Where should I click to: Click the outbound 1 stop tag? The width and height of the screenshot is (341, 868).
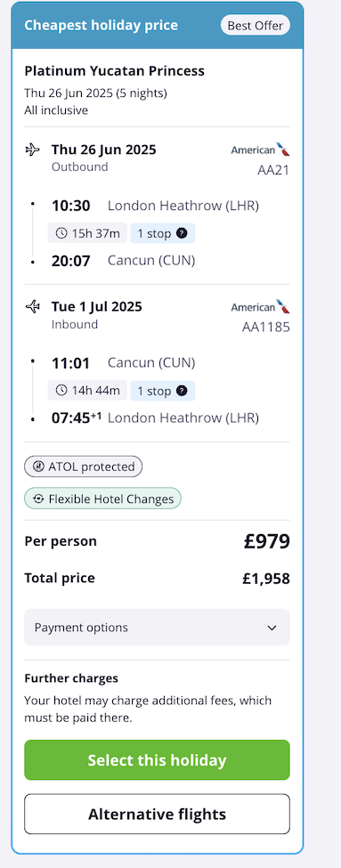pyautogui.click(x=163, y=233)
